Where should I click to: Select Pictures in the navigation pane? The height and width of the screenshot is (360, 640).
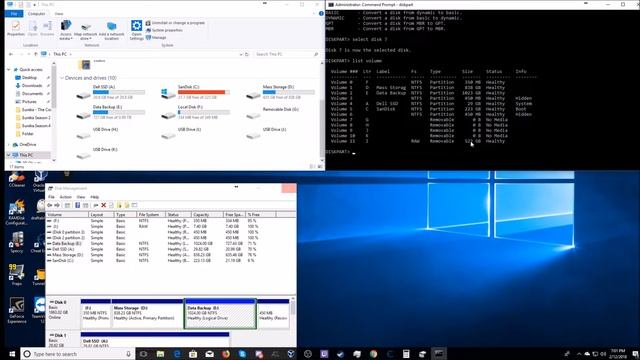coord(29,102)
